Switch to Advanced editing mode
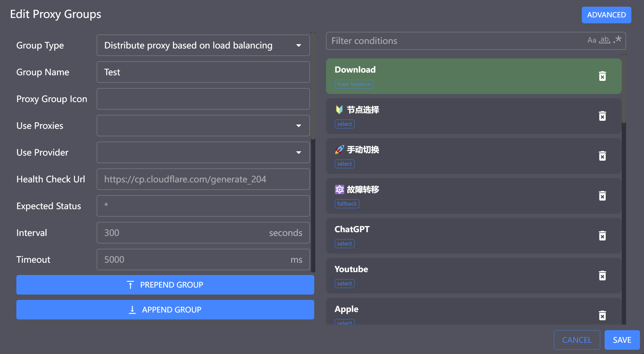The height and width of the screenshot is (354, 644). [606, 15]
